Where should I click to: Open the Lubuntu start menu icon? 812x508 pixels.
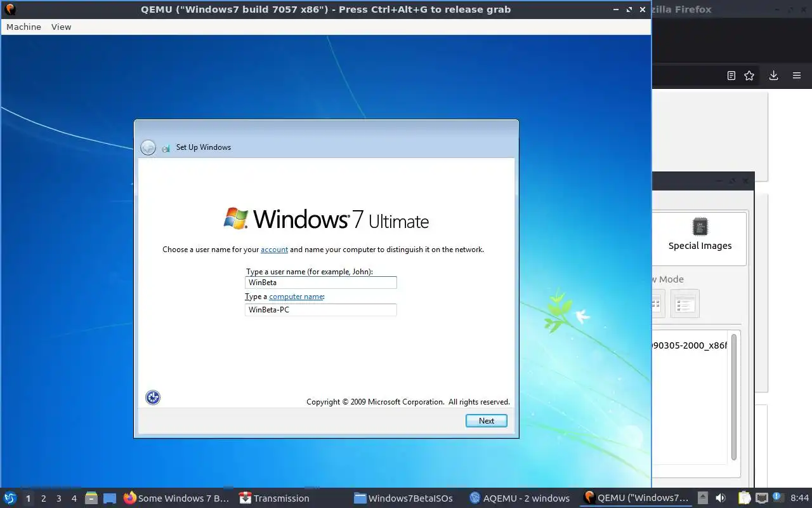pyautogui.click(x=10, y=498)
